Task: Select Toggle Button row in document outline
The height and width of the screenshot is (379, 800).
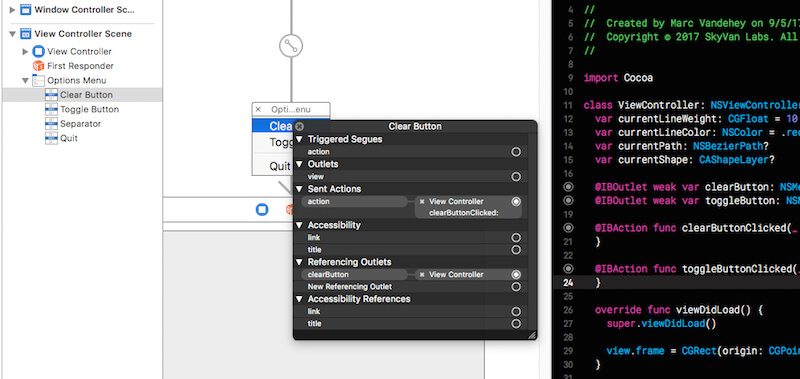Action: 82,109
